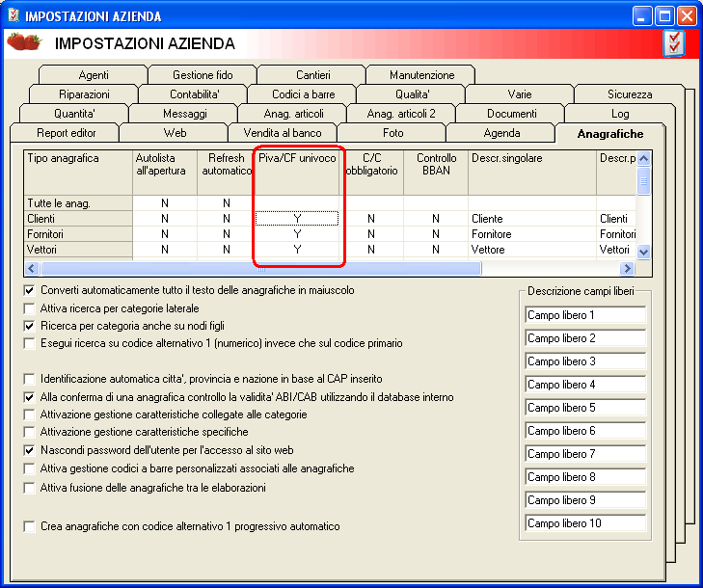Switch to the Manutenzione tab
Screen dimensions: 703x588
pyautogui.click(x=421, y=75)
